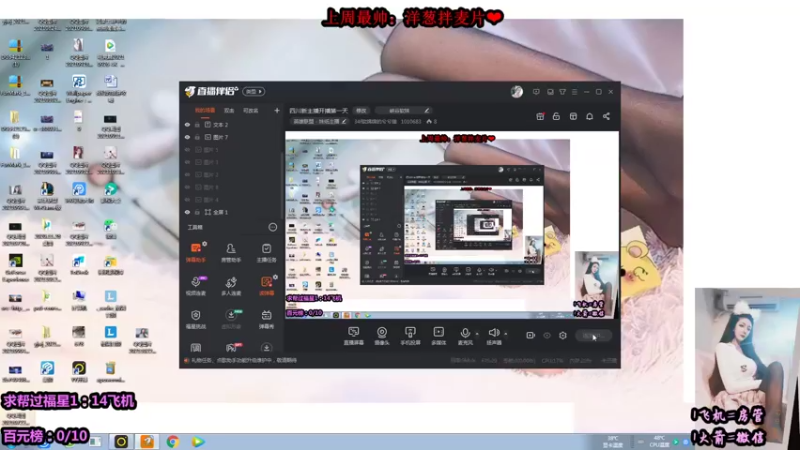The width and height of the screenshot is (800, 450).
Task: Open the orange highlighted tool beside 多人连麦
Action: tap(266, 285)
